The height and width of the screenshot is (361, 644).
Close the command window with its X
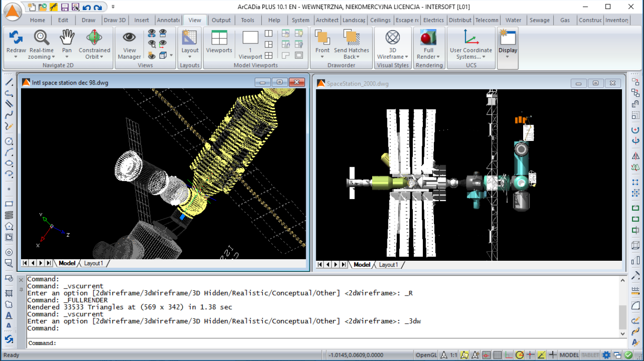(x=21, y=280)
